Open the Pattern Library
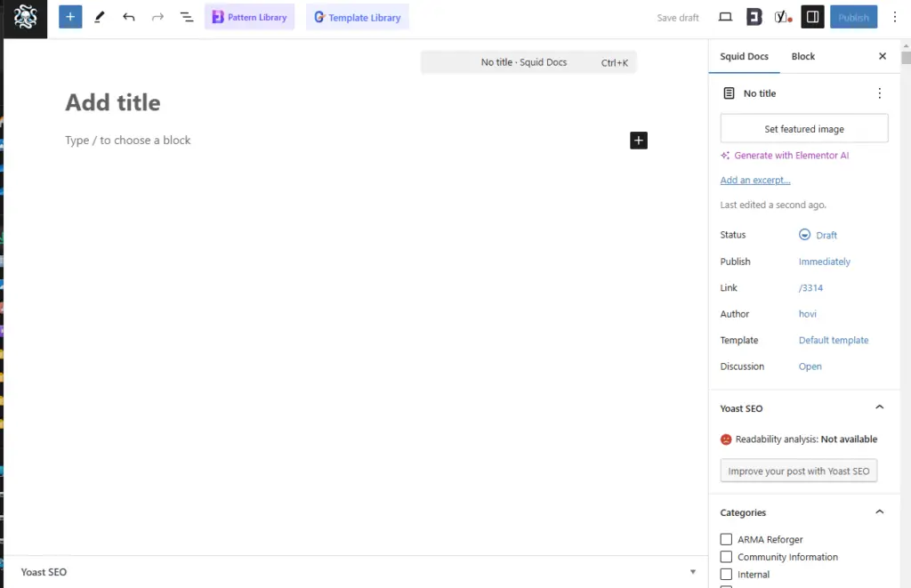This screenshot has height=588, width=911. (249, 17)
